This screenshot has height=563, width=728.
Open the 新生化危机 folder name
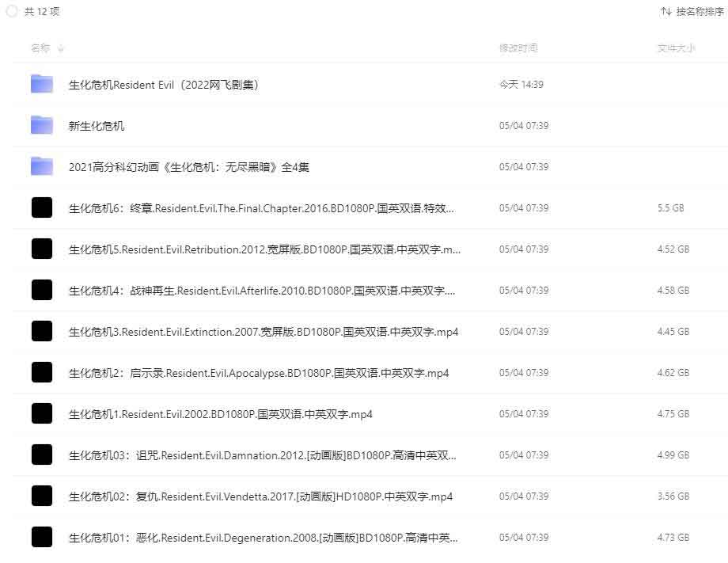97,126
